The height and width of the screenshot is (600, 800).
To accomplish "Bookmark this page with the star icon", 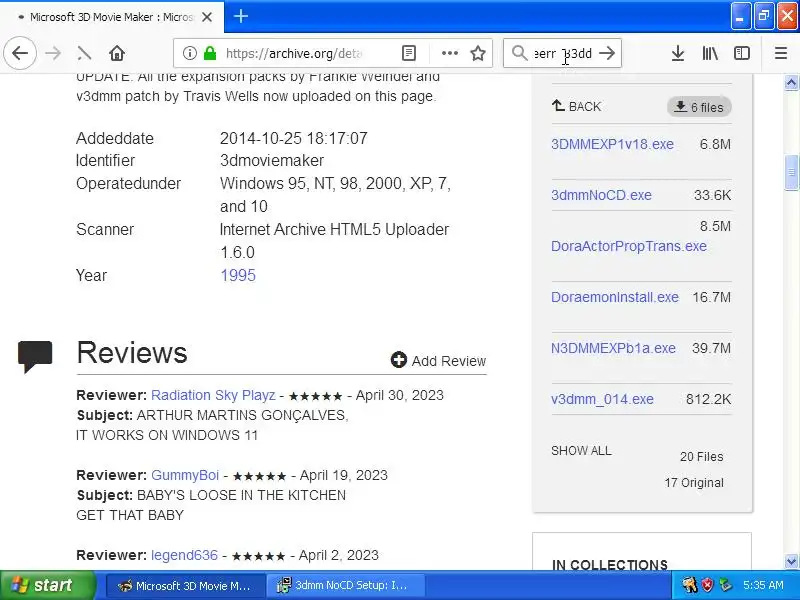I will coord(478,53).
